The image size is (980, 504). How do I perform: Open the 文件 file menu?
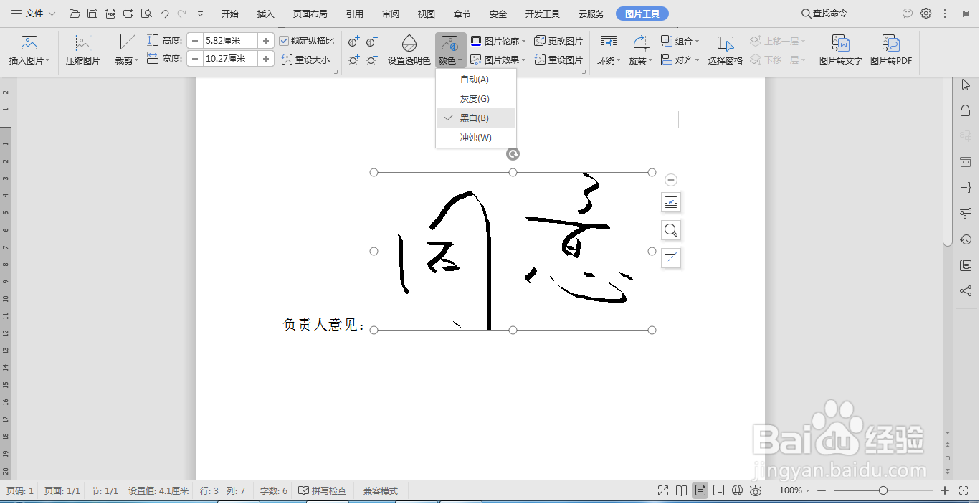point(33,14)
